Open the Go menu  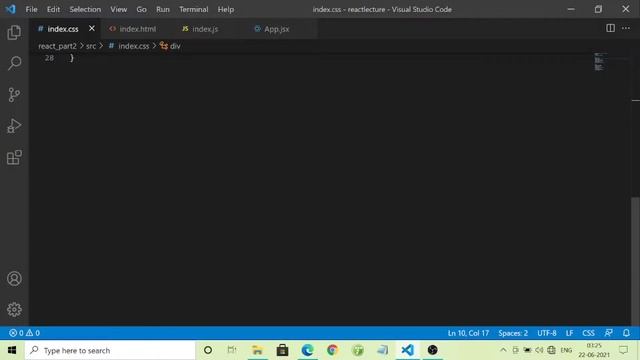click(x=141, y=9)
